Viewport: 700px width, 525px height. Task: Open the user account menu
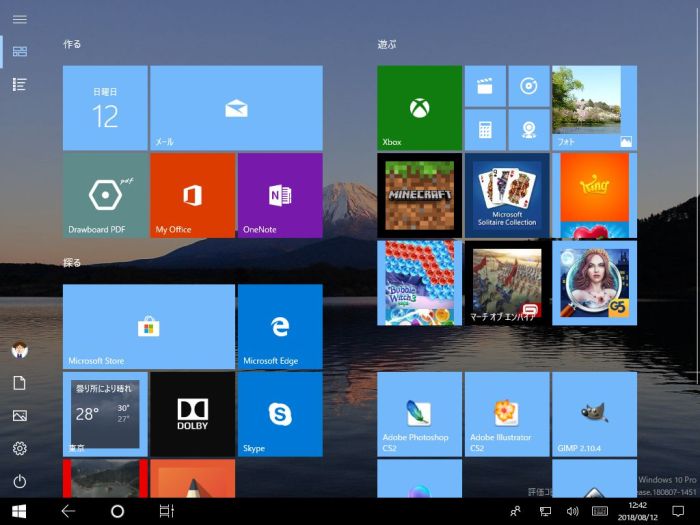(x=19, y=350)
